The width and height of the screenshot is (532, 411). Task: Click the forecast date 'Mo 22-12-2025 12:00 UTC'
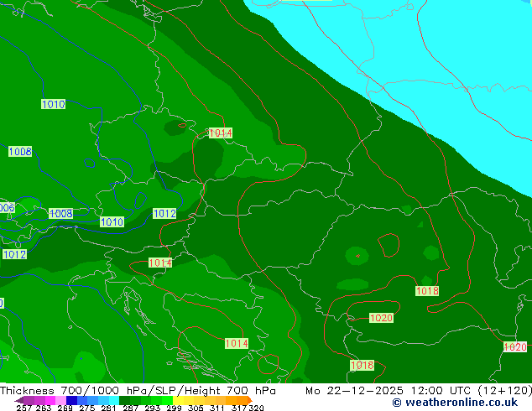point(390,391)
